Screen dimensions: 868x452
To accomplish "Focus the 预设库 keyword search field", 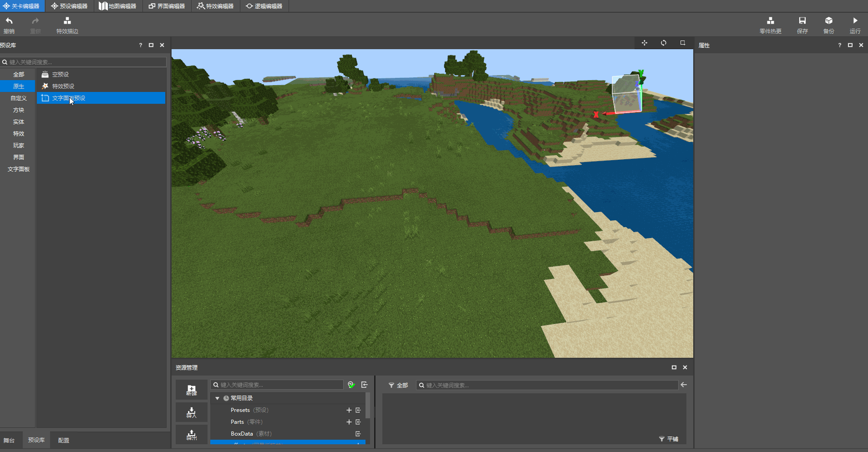I will (83, 62).
